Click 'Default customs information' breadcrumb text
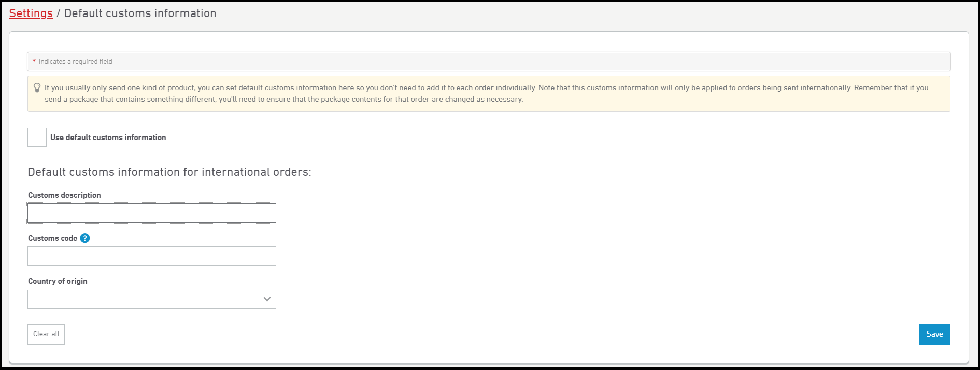 tap(140, 13)
